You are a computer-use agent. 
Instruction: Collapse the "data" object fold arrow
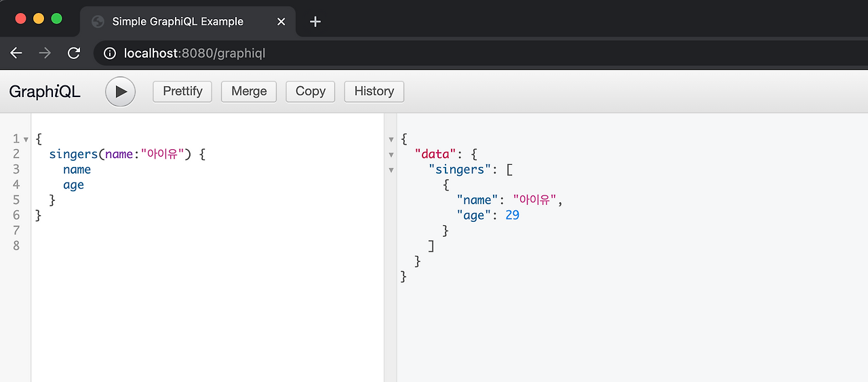(391, 155)
